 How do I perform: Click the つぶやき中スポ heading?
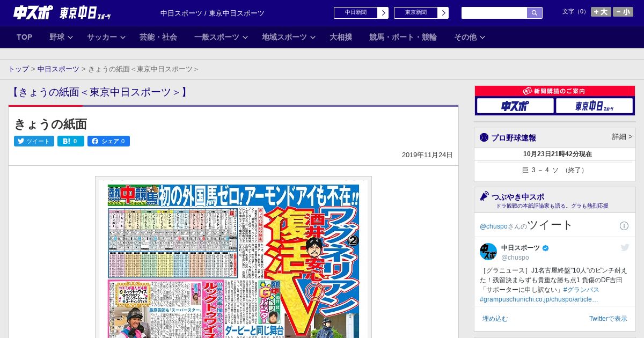coord(517,196)
